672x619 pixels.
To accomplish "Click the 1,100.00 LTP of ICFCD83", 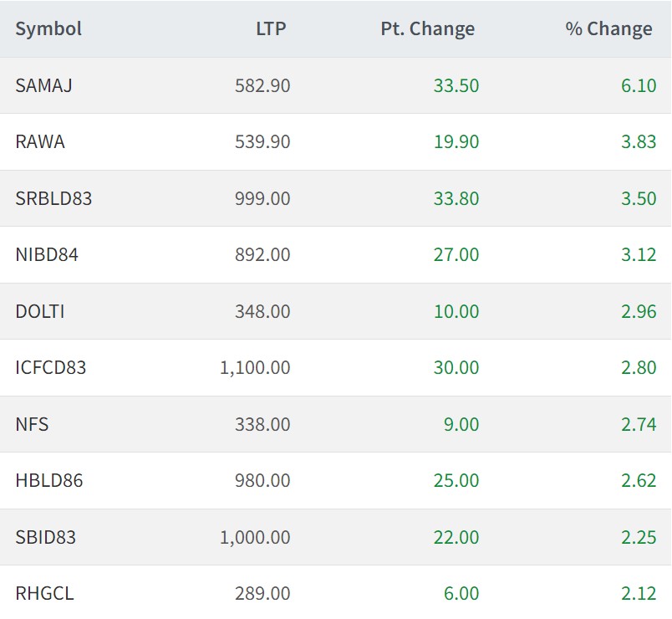I will point(255,368).
